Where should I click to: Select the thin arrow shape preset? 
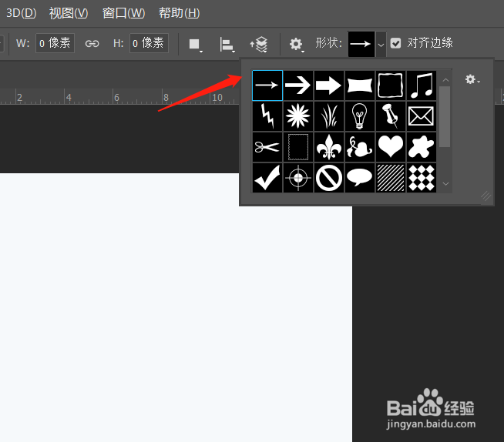point(267,85)
